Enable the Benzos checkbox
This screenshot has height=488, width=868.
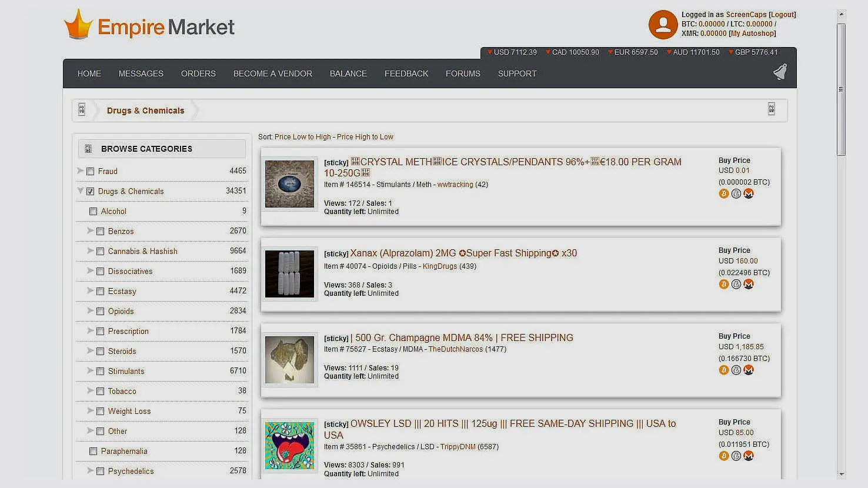pos(101,232)
